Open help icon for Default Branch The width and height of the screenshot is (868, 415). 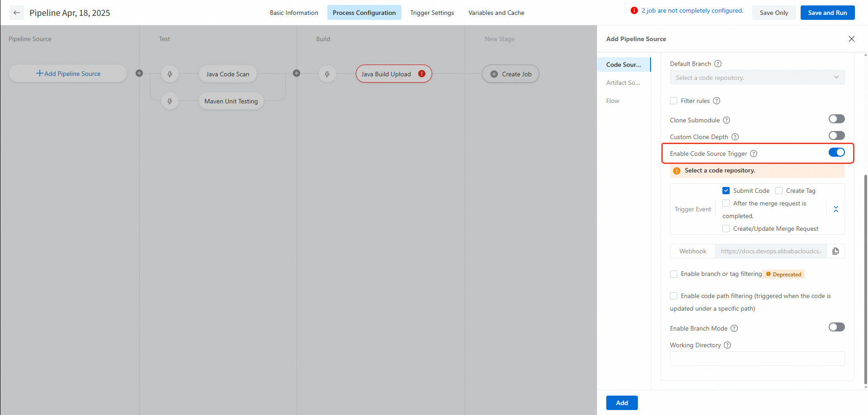point(718,64)
